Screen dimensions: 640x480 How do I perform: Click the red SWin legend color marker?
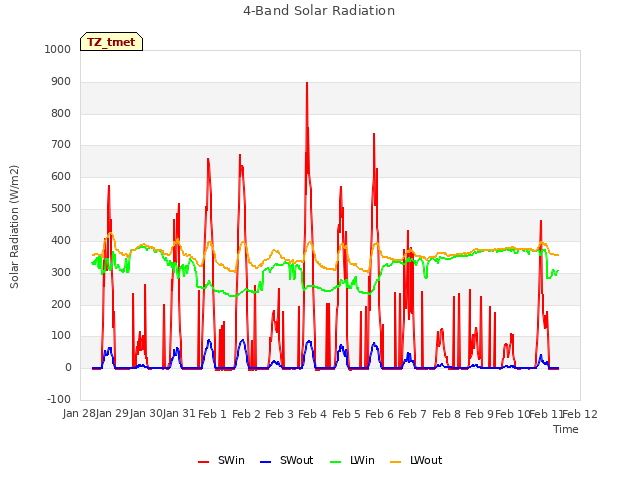pyautogui.click(x=203, y=462)
